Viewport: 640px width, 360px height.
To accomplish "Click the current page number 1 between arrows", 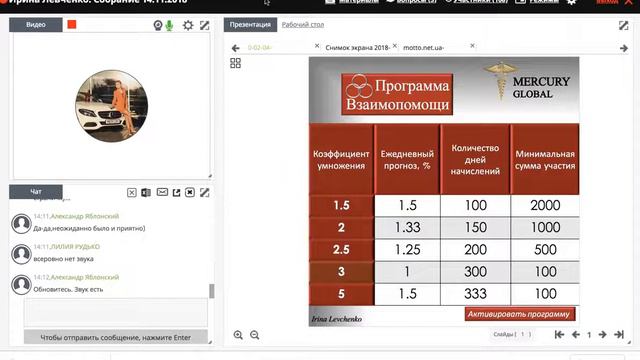I will tap(589, 335).
